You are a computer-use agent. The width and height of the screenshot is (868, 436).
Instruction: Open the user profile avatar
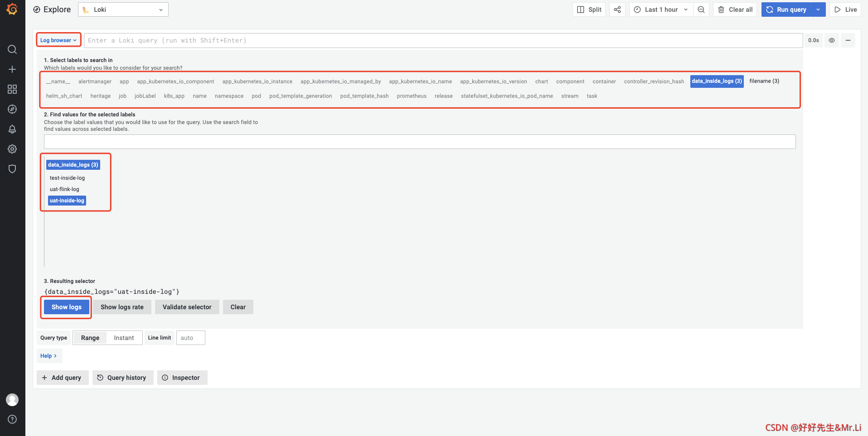coord(12,400)
